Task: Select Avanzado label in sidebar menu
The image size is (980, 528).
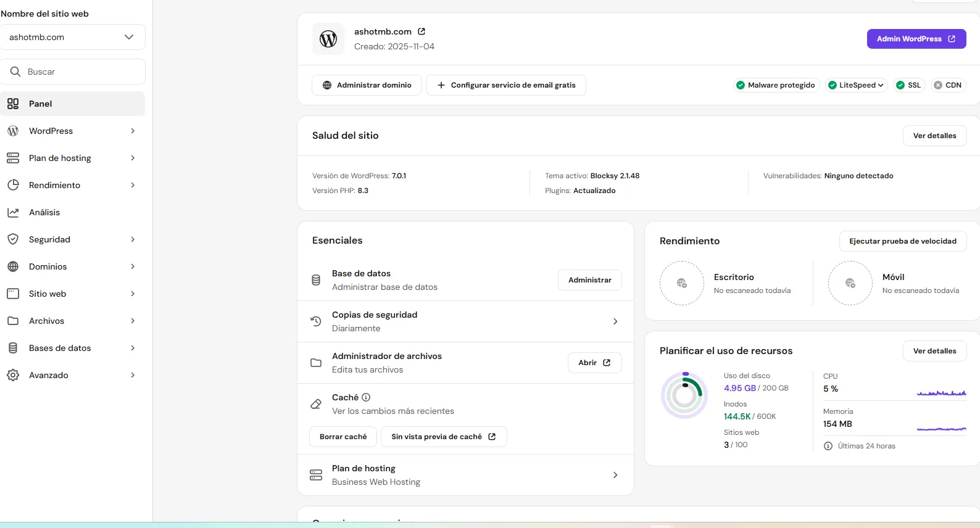Action: [49, 375]
